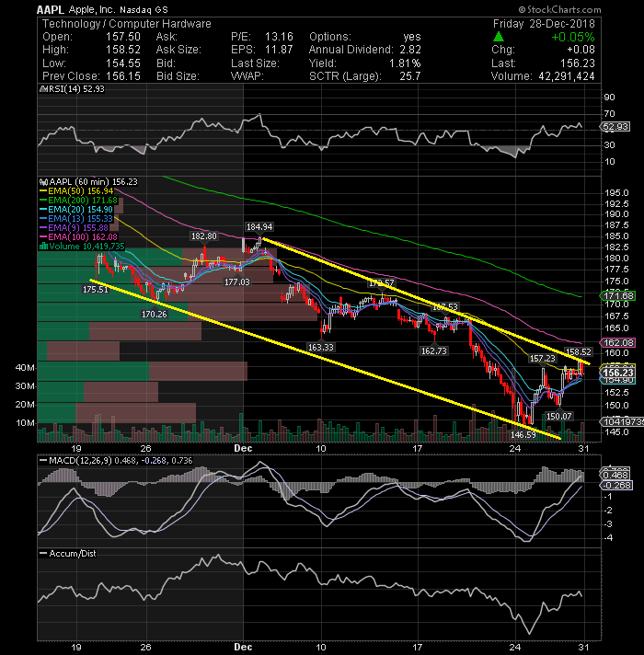Click the Ask Size: label

pyautogui.click(x=178, y=50)
